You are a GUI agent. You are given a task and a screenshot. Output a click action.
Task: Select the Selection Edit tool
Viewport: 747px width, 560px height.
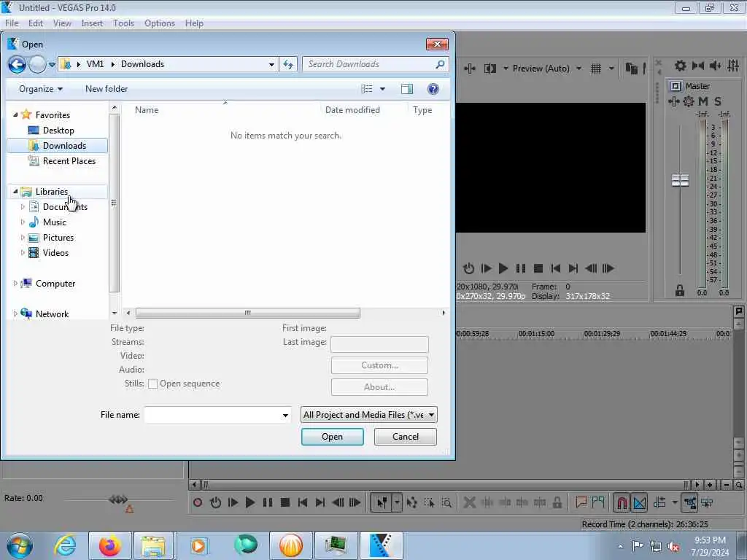coord(429,502)
